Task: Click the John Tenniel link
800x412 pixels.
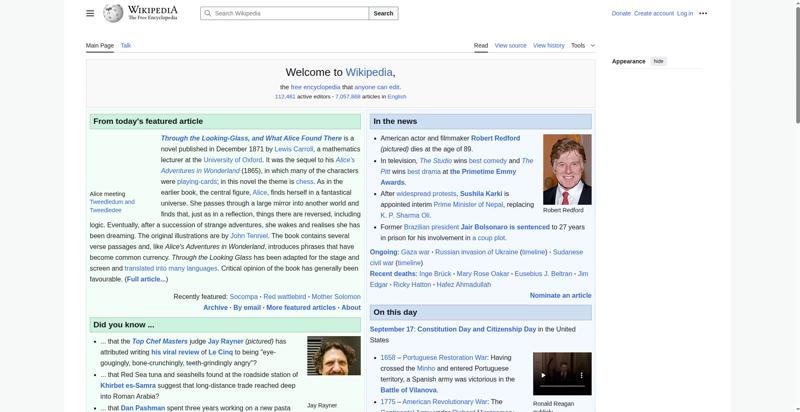Action: (248, 236)
